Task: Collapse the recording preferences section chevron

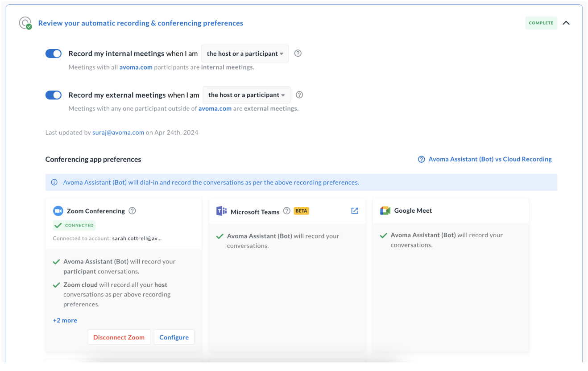Action: coord(566,23)
